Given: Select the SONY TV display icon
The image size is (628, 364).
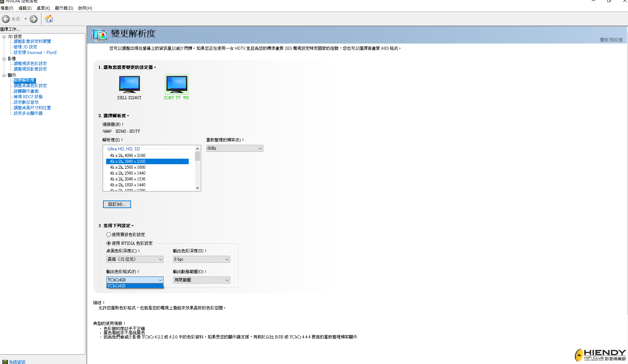Looking at the screenshot, I should [177, 84].
